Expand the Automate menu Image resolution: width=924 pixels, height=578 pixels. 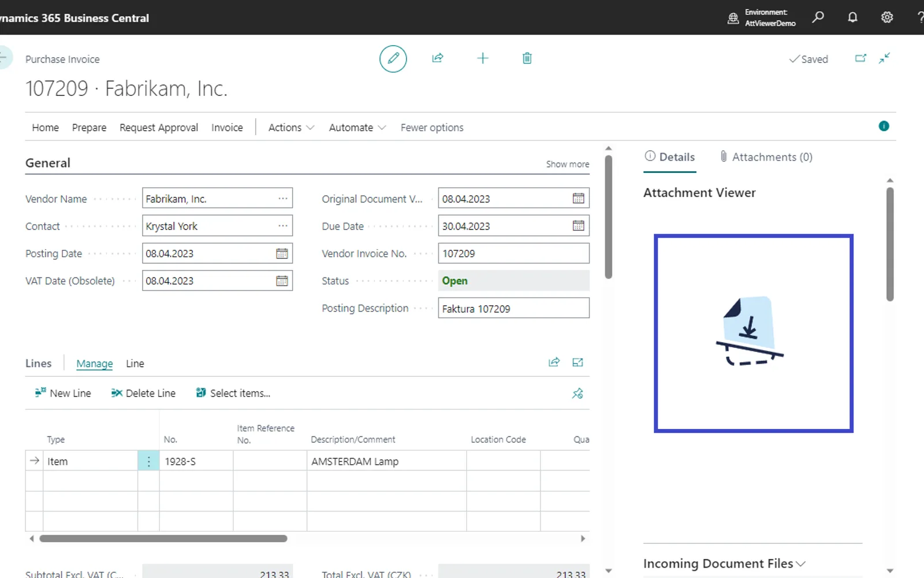pyautogui.click(x=357, y=128)
